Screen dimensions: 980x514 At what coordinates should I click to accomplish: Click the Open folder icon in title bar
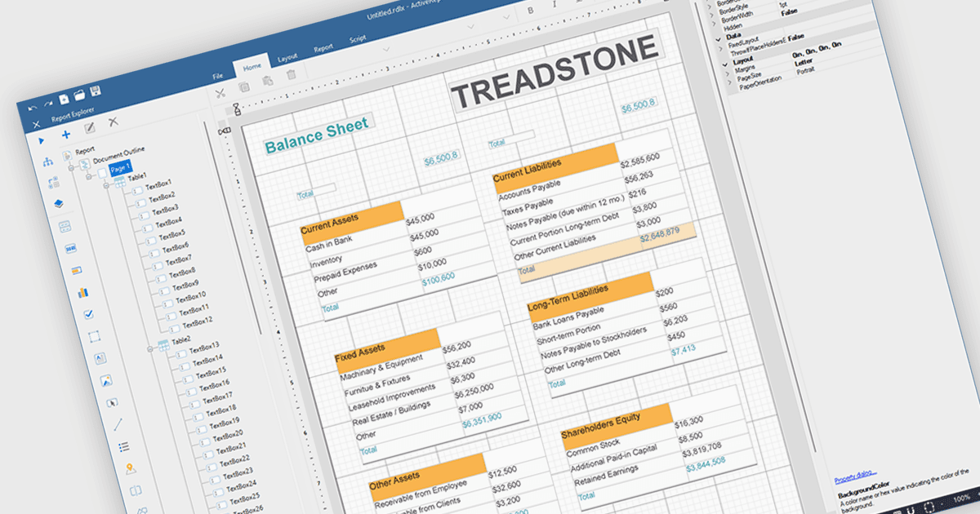tap(79, 95)
